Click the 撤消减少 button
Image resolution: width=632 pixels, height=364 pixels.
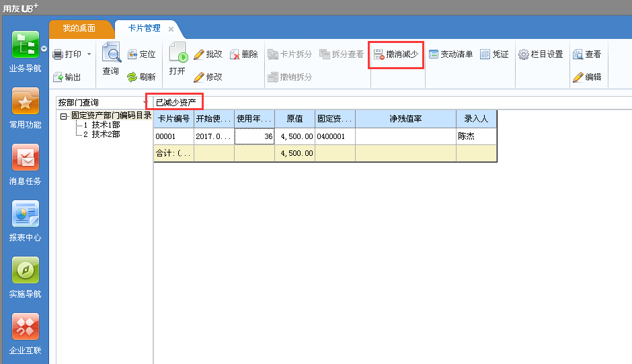click(396, 54)
